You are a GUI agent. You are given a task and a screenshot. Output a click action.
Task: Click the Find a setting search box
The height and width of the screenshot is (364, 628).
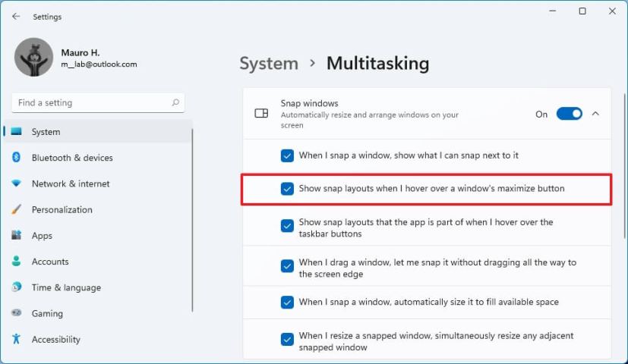click(x=90, y=102)
